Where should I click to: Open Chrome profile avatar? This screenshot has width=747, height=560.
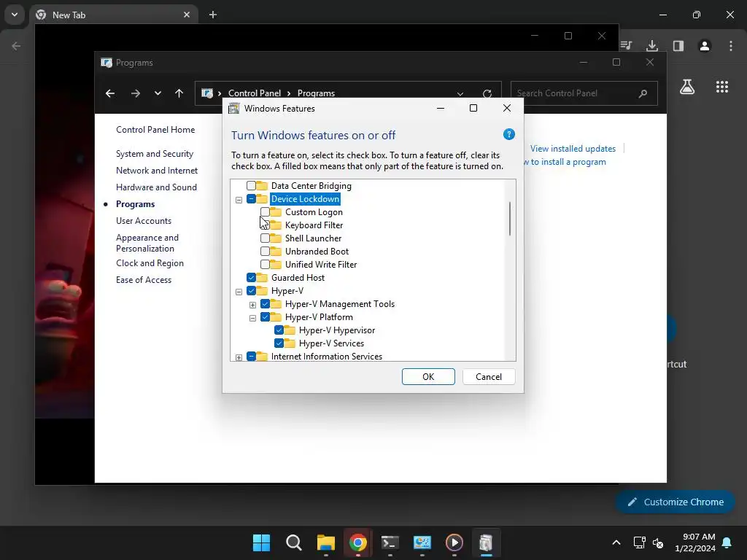[705, 46]
